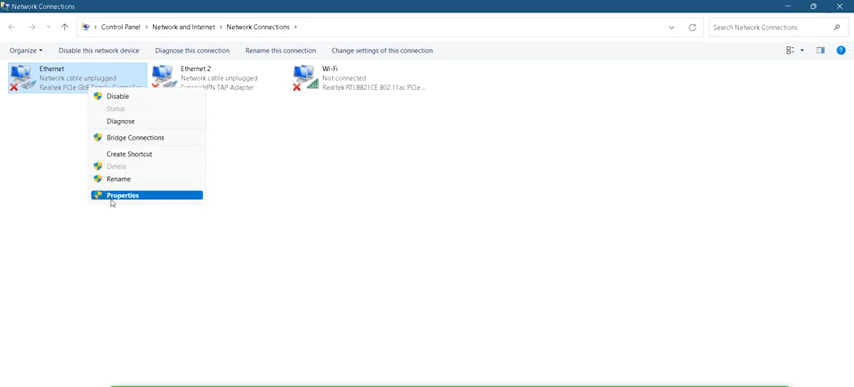This screenshot has height=387, width=854.
Task: Select the Wi-Fi adapter icon
Action: click(x=306, y=77)
